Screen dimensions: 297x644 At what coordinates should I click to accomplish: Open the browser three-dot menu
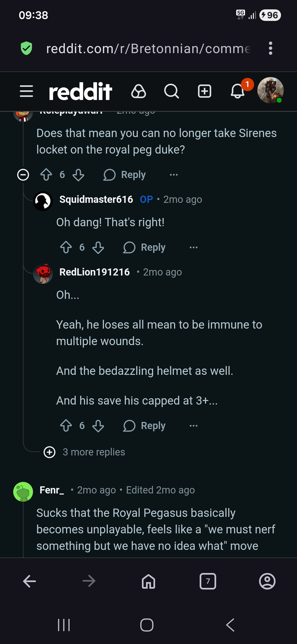tap(271, 48)
